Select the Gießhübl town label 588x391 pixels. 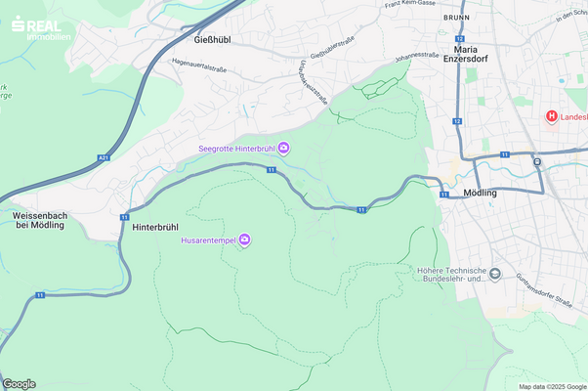212,40
